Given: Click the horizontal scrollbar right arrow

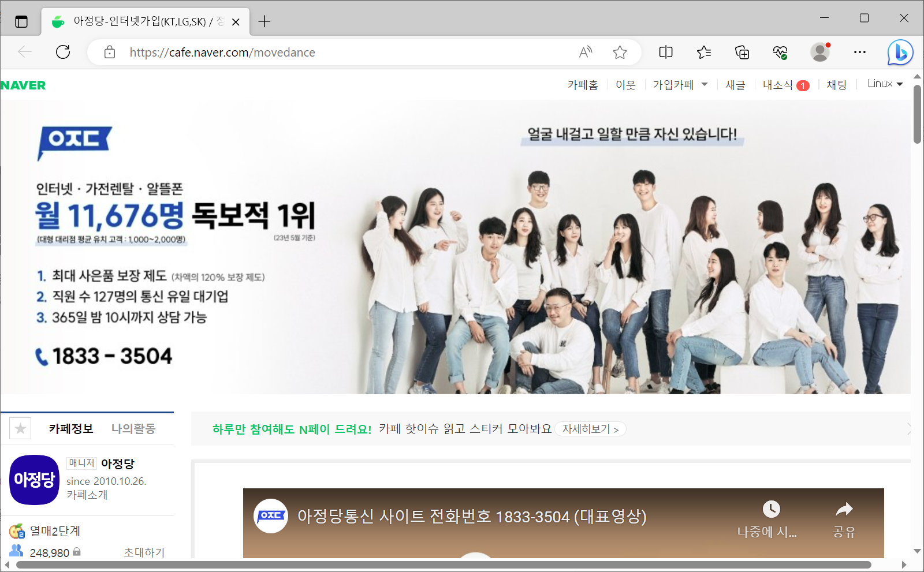Looking at the screenshot, I should [904, 564].
